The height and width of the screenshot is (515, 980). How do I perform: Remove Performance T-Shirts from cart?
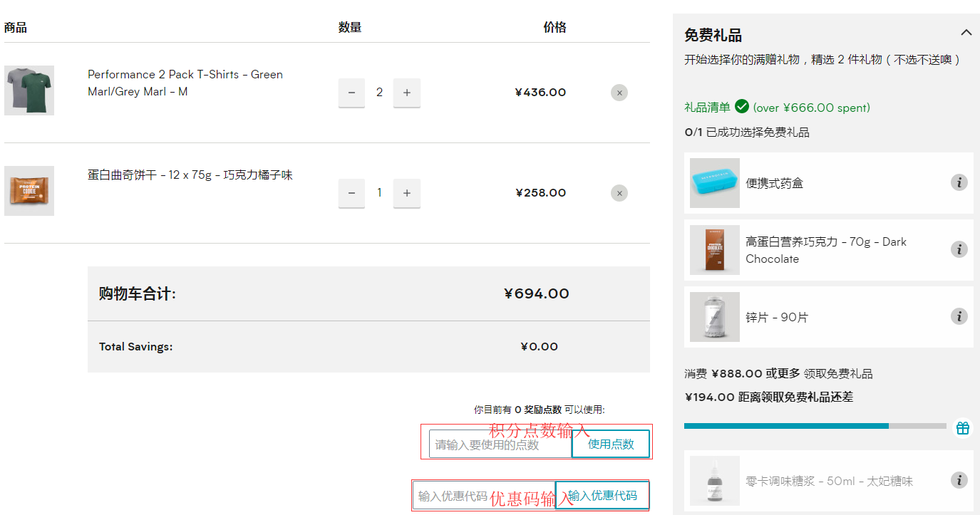pyautogui.click(x=619, y=93)
